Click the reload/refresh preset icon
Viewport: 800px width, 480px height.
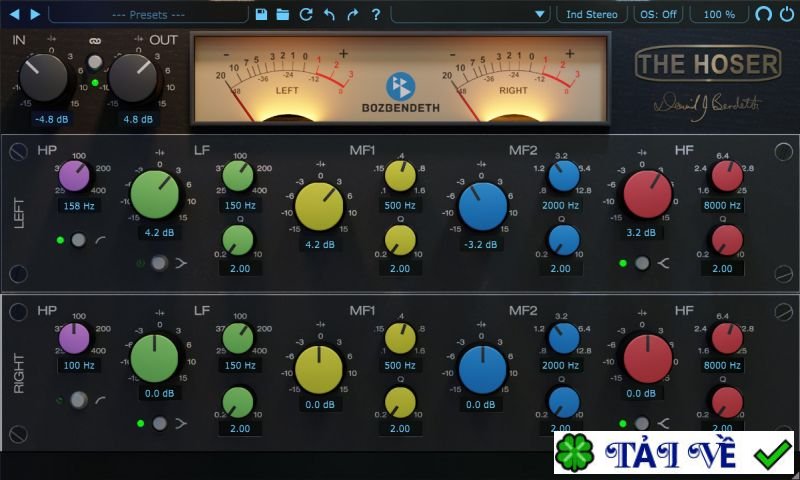coord(306,14)
